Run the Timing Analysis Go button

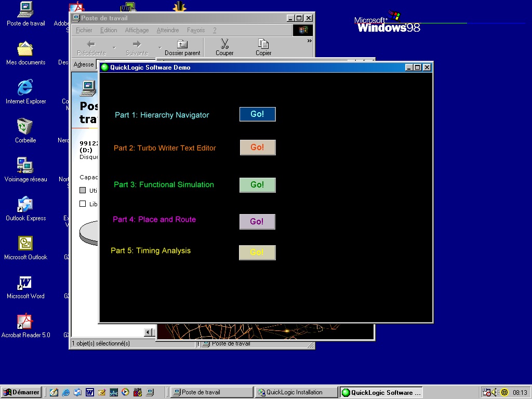pos(257,252)
